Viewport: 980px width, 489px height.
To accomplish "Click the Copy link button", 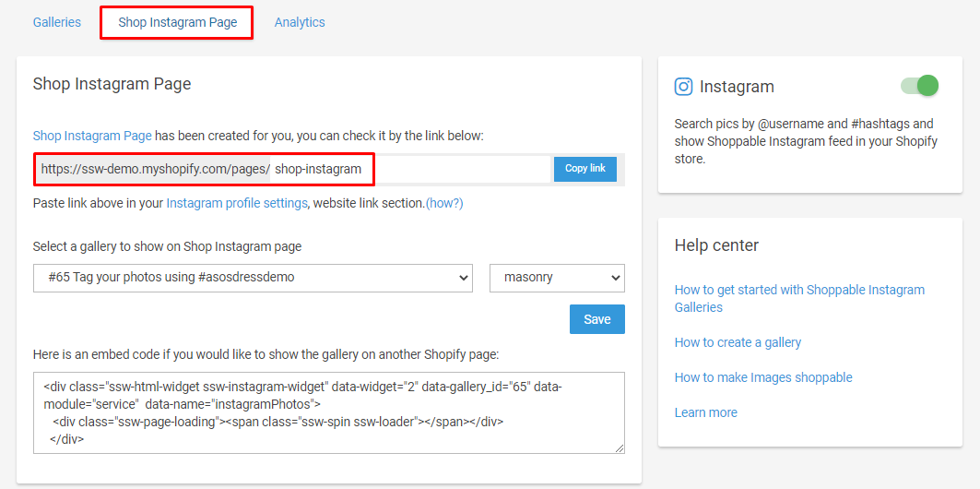I will click(x=585, y=169).
